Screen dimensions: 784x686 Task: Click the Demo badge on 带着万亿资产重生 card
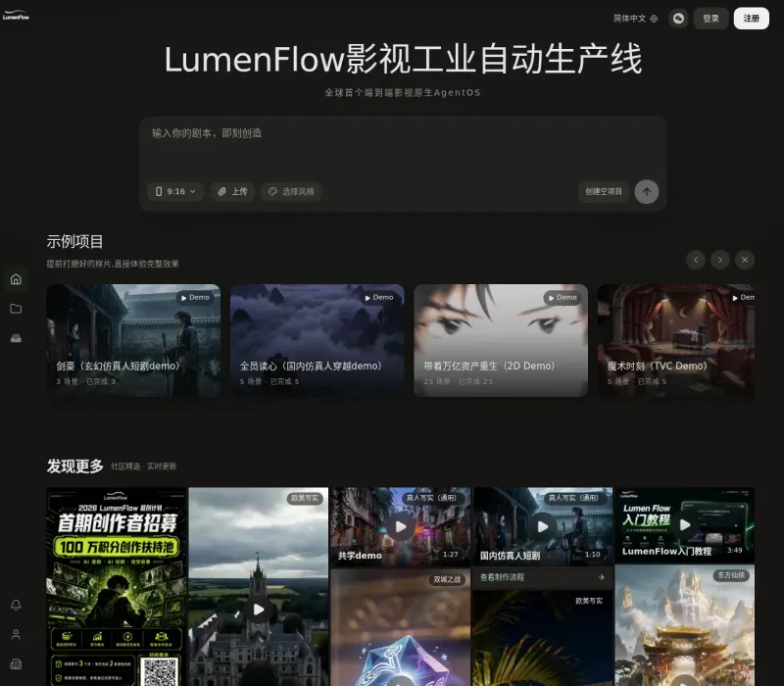point(563,298)
